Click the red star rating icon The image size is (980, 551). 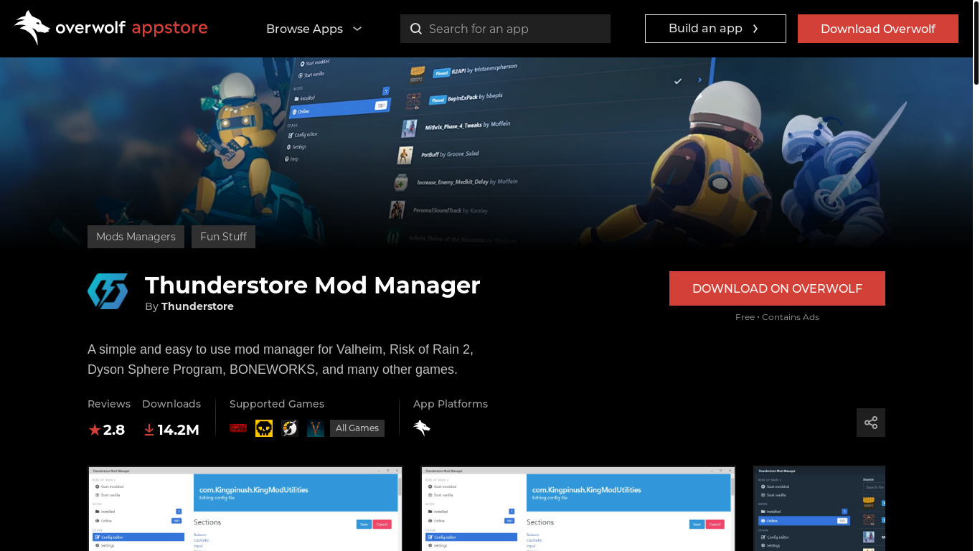coord(94,430)
